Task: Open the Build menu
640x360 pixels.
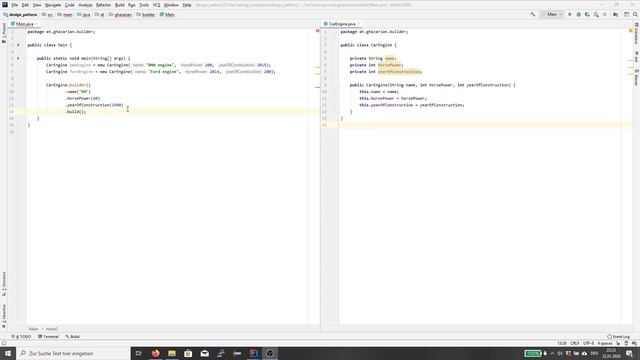Action: [120, 5]
